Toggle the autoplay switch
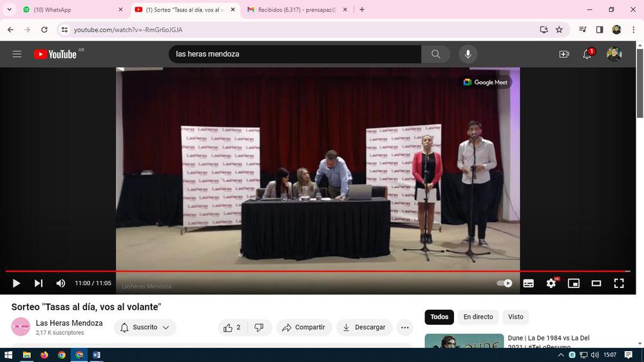The width and height of the screenshot is (644, 362). coord(505,283)
